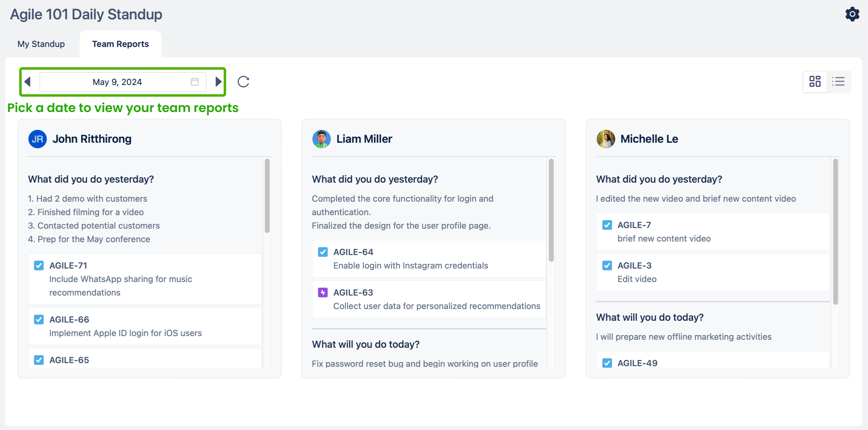This screenshot has width=868, height=430.
Task: Switch to list view layout
Action: click(x=838, y=81)
